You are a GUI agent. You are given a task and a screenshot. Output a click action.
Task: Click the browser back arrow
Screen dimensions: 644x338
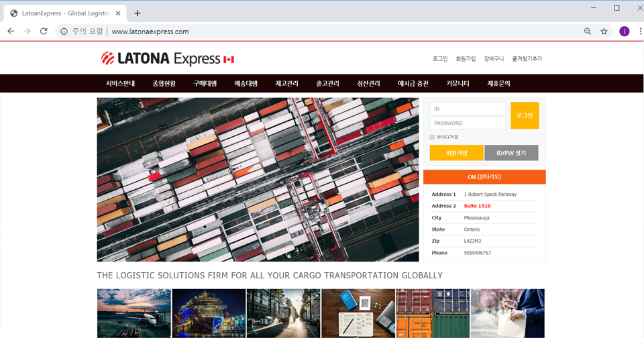[11, 32]
